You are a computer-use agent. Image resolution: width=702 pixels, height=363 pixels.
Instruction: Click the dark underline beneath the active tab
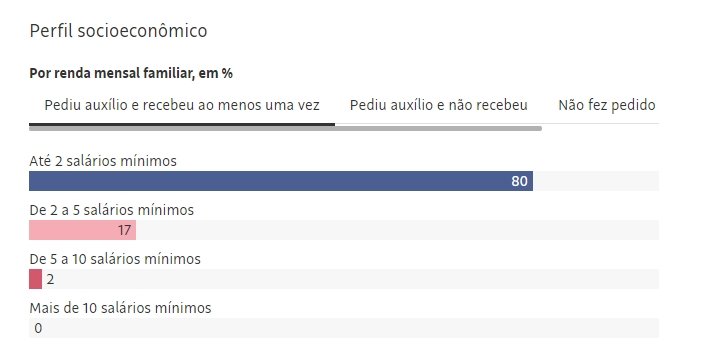tap(182, 124)
